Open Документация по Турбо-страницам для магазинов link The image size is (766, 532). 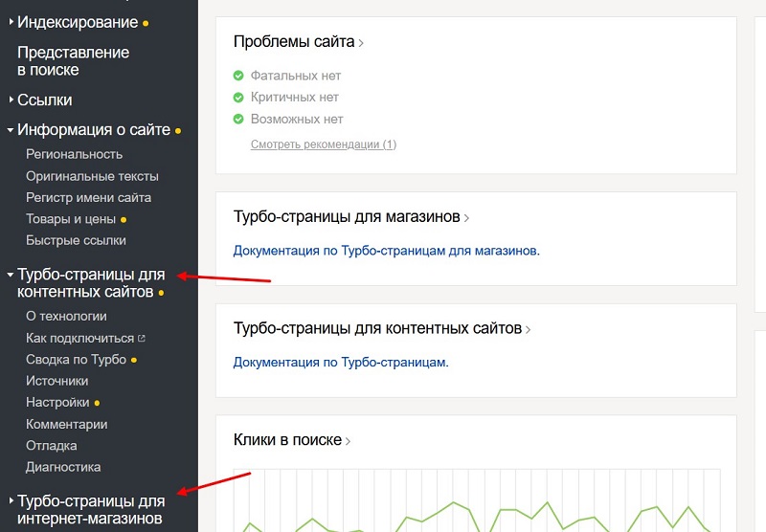pyautogui.click(x=387, y=251)
